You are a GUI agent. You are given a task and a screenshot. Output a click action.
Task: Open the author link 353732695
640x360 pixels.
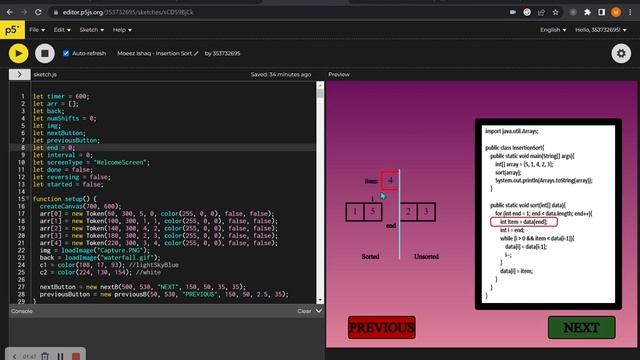pos(226,53)
